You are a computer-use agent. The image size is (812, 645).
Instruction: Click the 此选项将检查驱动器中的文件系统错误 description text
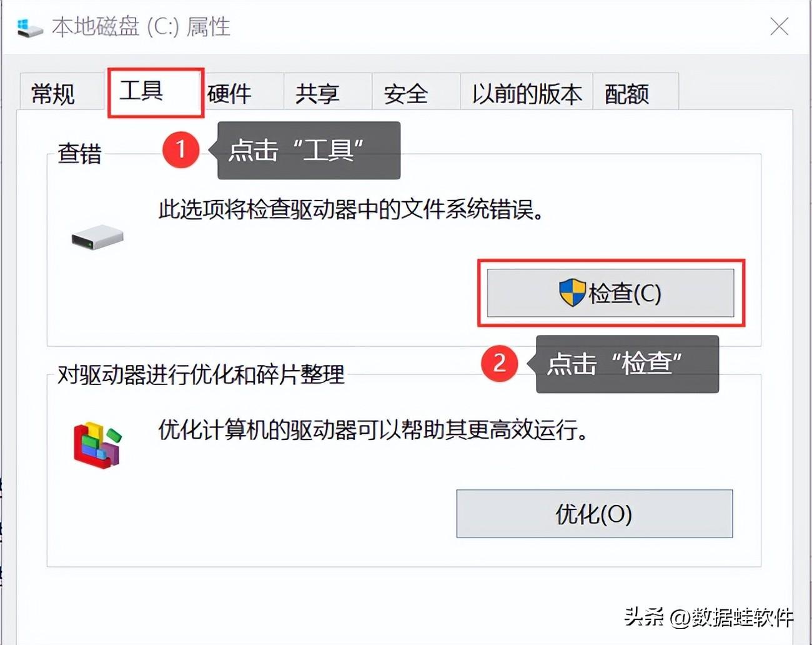click(x=350, y=211)
